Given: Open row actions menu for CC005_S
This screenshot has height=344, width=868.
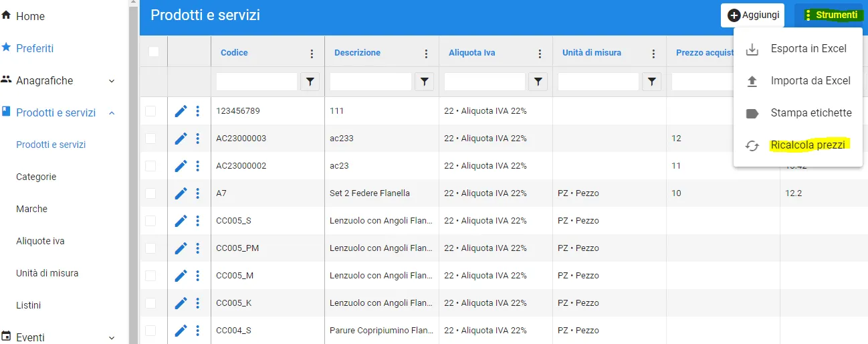Looking at the screenshot, I should (197, 221).
